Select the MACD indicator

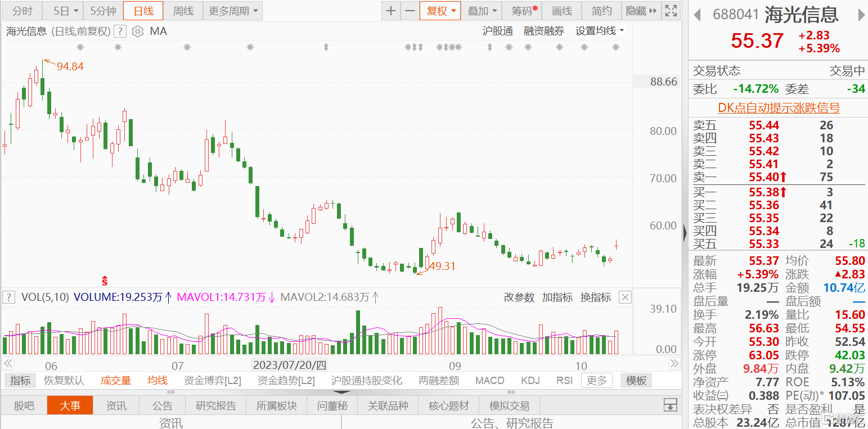tap(490, 381)
